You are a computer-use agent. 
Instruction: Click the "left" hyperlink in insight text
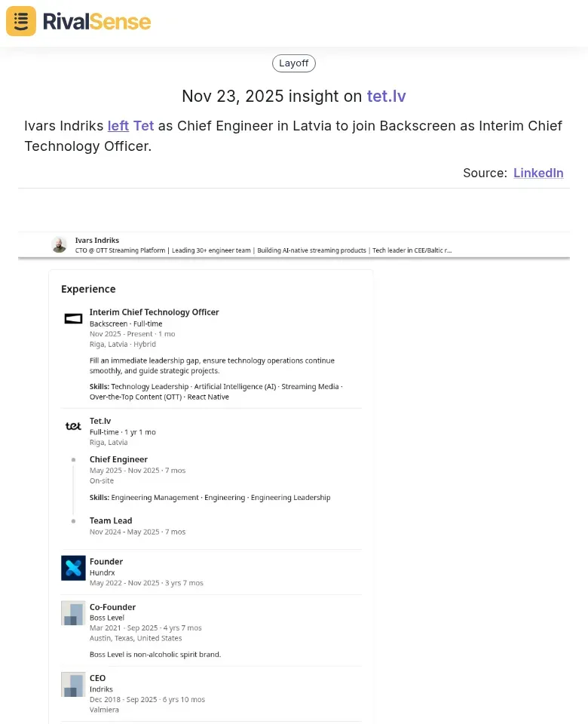(x=118, y=126)
